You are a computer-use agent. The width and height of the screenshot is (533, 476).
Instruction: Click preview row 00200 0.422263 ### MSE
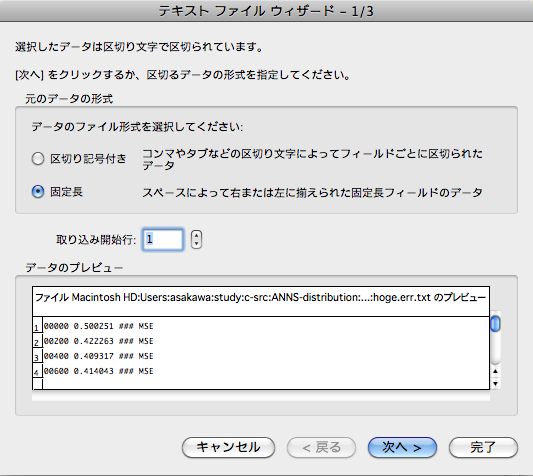99,341
